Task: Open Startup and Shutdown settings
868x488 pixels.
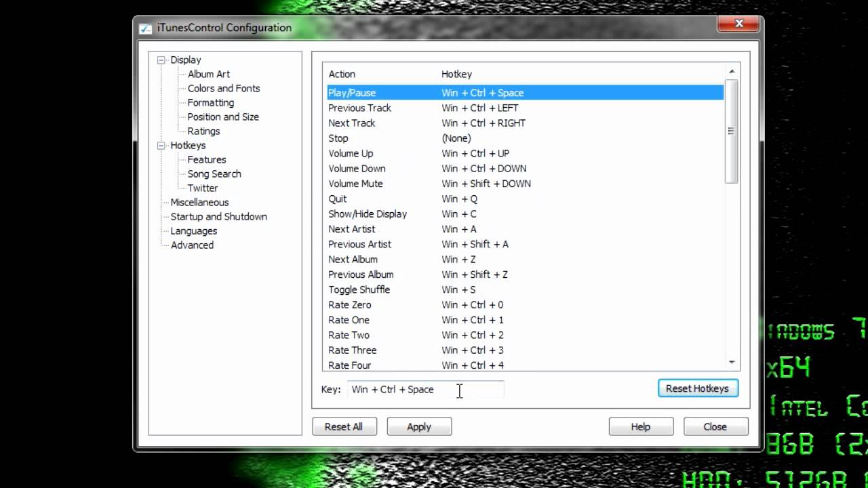Action: (218, 216)
